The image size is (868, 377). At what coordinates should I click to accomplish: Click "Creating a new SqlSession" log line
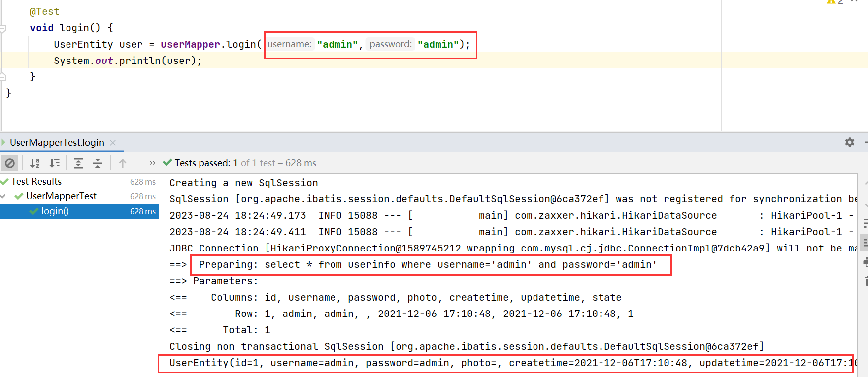click(243, 183)
